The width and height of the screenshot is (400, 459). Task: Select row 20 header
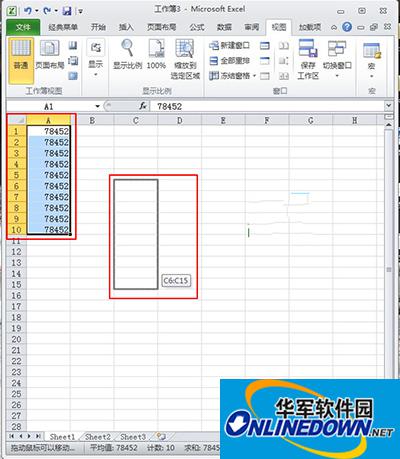(x=17, y=339)
